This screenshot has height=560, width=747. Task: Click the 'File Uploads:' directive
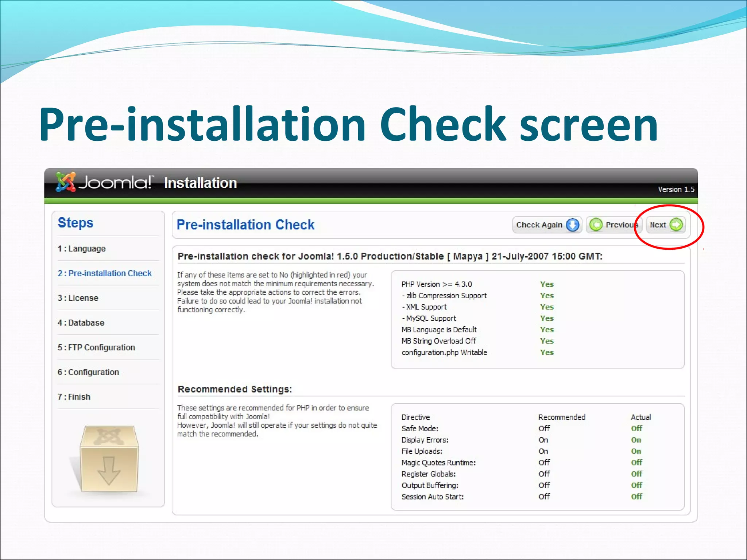tap(422, 451)
